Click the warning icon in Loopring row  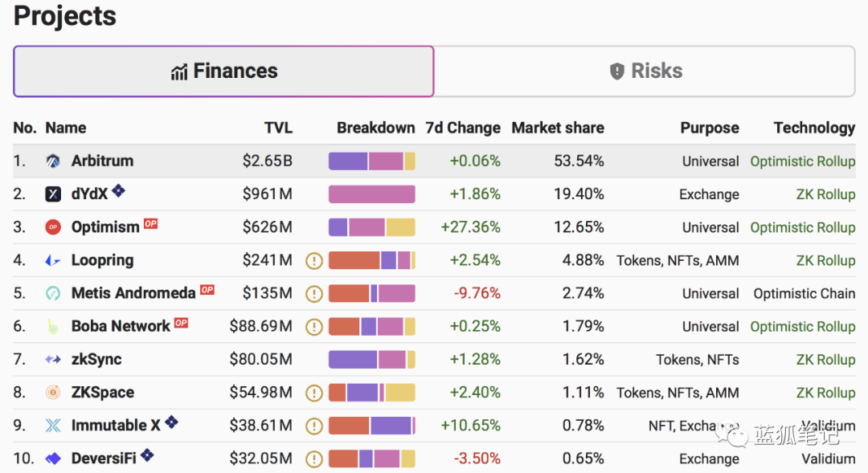314,260
